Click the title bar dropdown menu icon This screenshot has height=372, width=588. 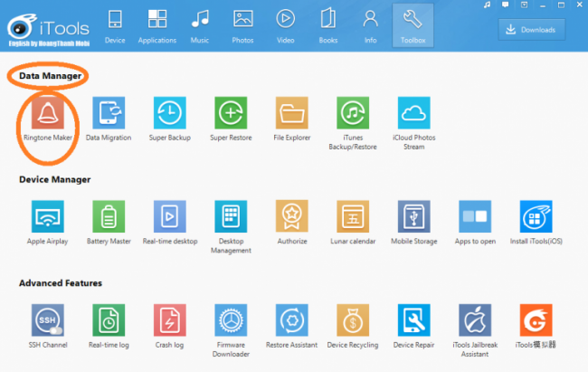[525, 5]
